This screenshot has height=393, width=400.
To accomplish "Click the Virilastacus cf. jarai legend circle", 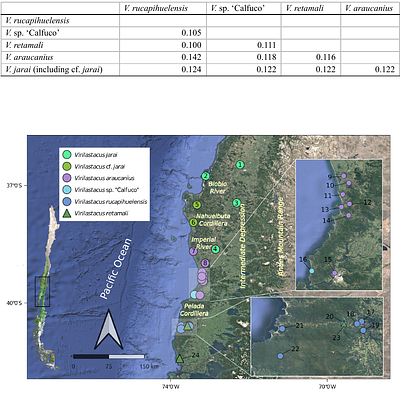I will tap(67, 166).
